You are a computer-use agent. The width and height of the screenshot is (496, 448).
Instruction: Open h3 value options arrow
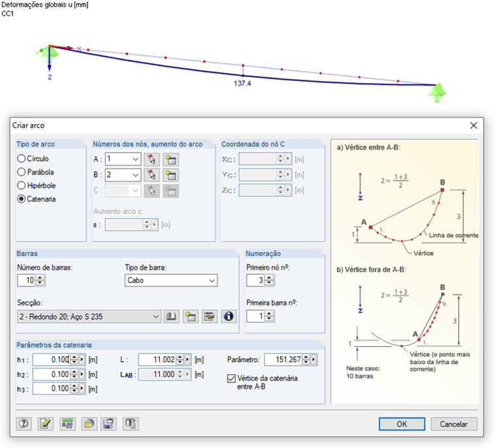tap(82, 389)
